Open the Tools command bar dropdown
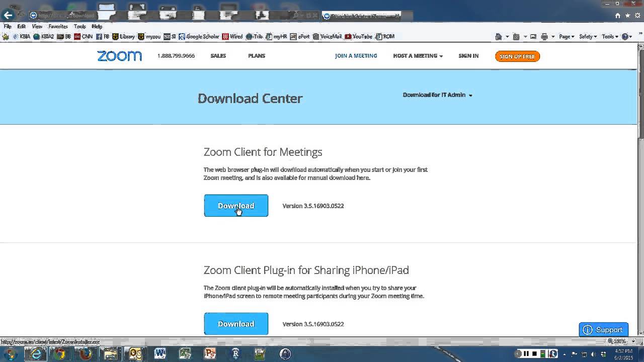 click(x=610, y=37)
